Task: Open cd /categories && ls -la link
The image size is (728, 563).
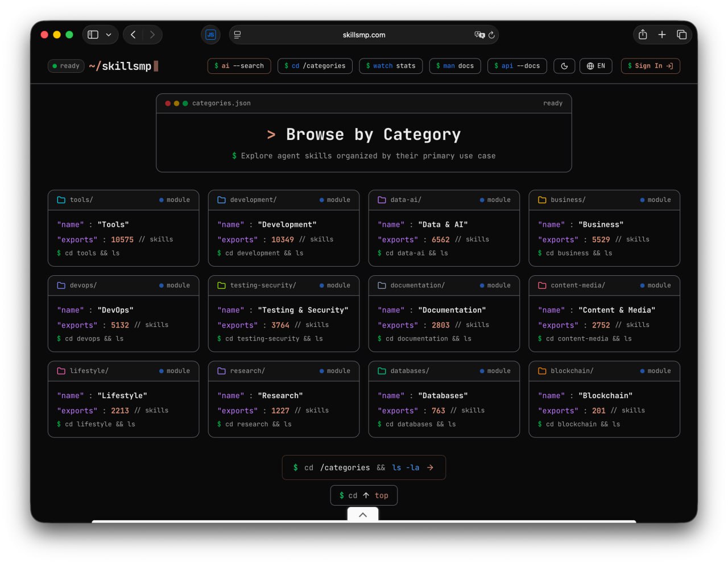Action: tap(364, 467)
